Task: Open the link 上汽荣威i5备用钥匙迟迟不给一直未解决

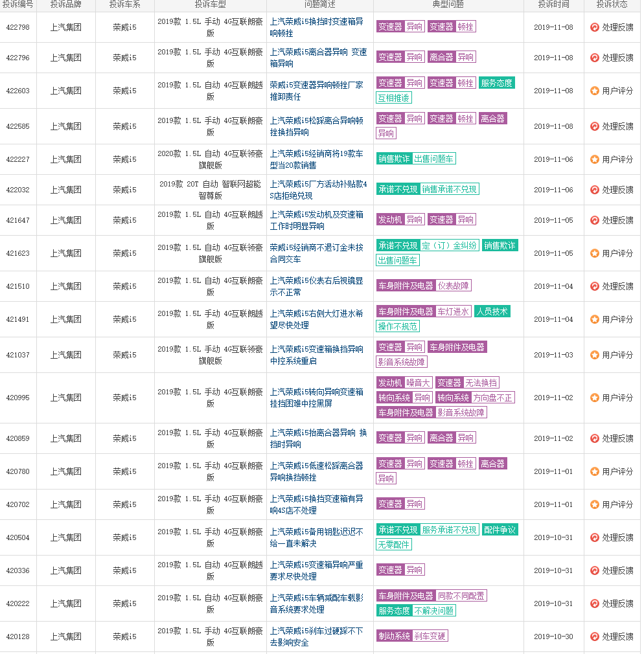Action: 316,537
